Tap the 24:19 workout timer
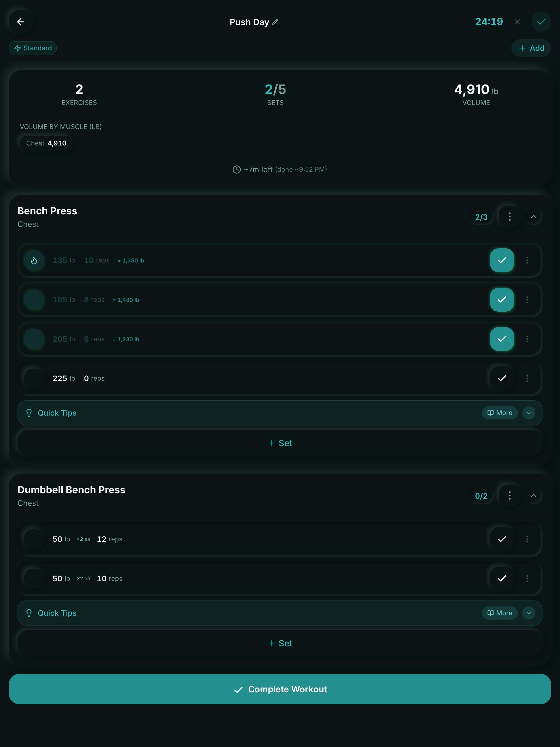The image size is (560, 747). pyautogui.click(x=489, y=22)
